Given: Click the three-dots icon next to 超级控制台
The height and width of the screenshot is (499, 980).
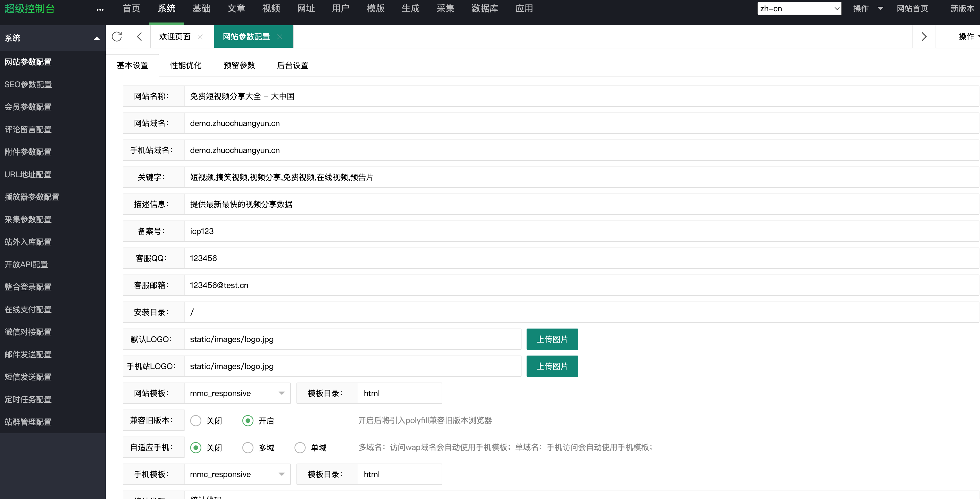Looking at the screenshot, I should tap(100, 10).
